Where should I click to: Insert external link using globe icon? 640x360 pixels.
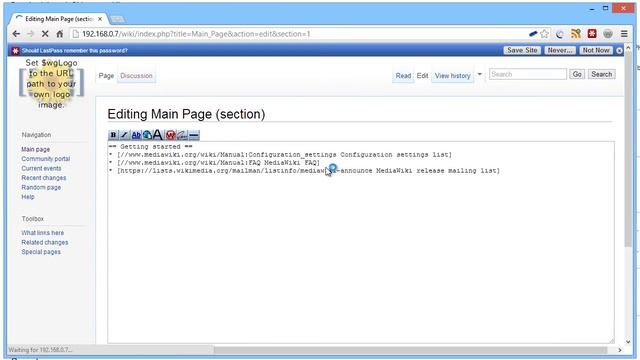(147, 135)
